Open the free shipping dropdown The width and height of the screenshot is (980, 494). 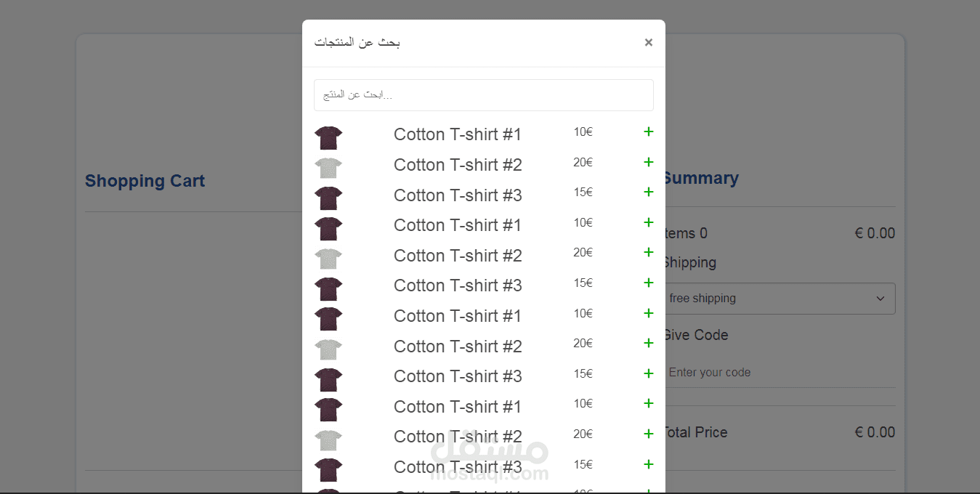(x=778, y=299)
